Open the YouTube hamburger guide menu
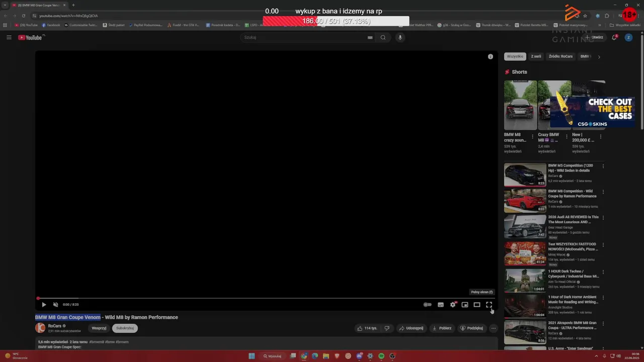 [x=9, y=37]
